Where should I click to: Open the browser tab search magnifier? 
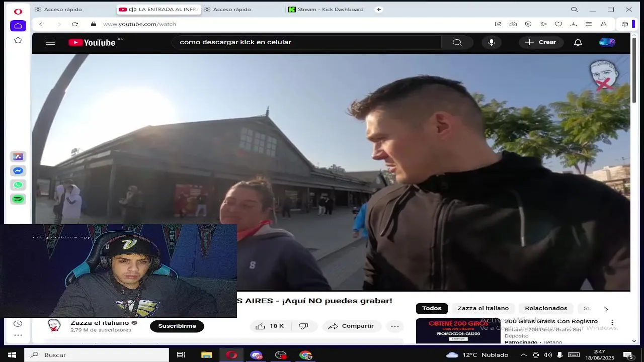coord(575,10)
